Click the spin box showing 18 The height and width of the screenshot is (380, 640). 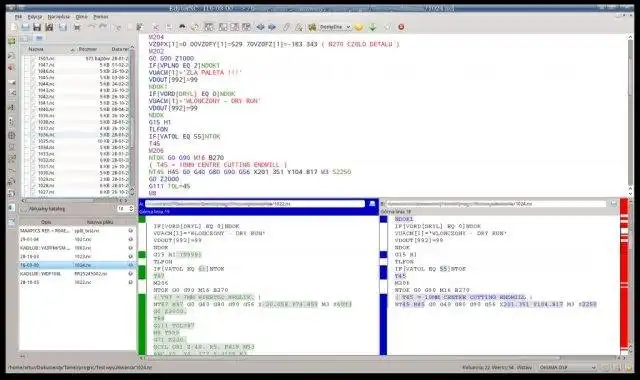pos(126,209)
